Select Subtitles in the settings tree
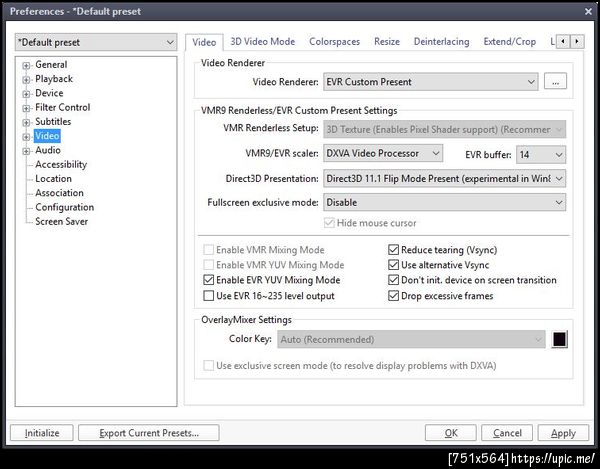The image size is (600, 469). 53,122
